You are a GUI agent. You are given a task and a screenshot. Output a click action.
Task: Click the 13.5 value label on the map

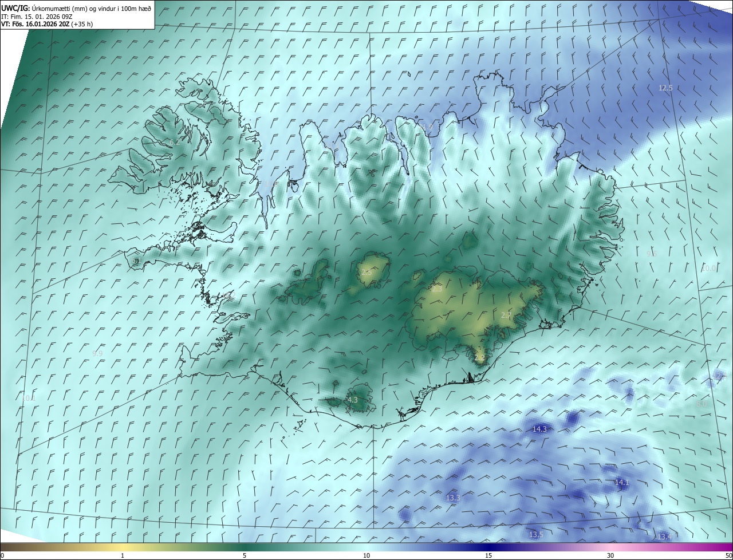tap(536, 535)
